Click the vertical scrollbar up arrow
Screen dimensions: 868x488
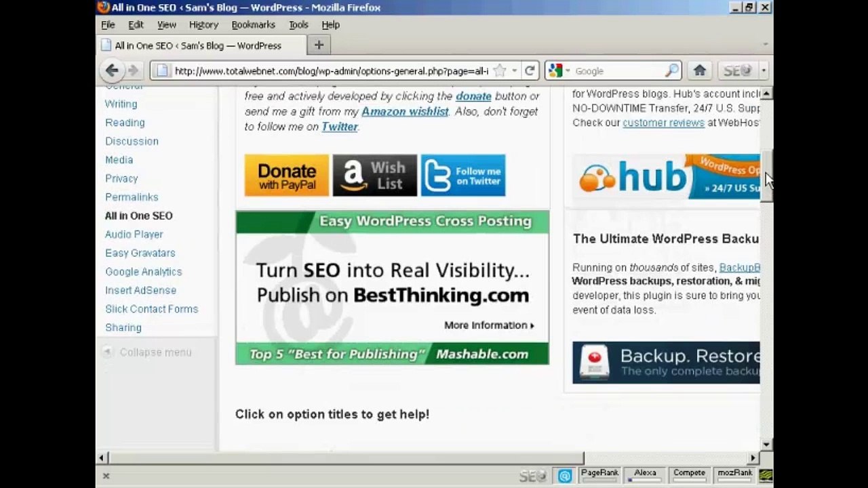[x=766, y=94]
